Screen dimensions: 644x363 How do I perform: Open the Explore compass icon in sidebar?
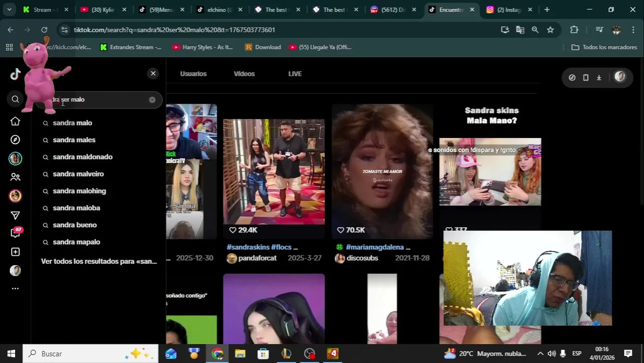point(15,140)
